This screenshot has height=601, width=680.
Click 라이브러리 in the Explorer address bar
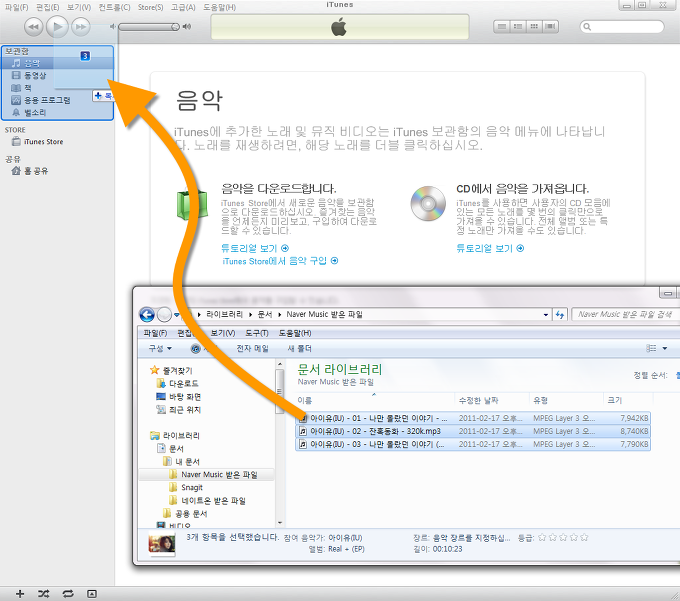point(224,314)
